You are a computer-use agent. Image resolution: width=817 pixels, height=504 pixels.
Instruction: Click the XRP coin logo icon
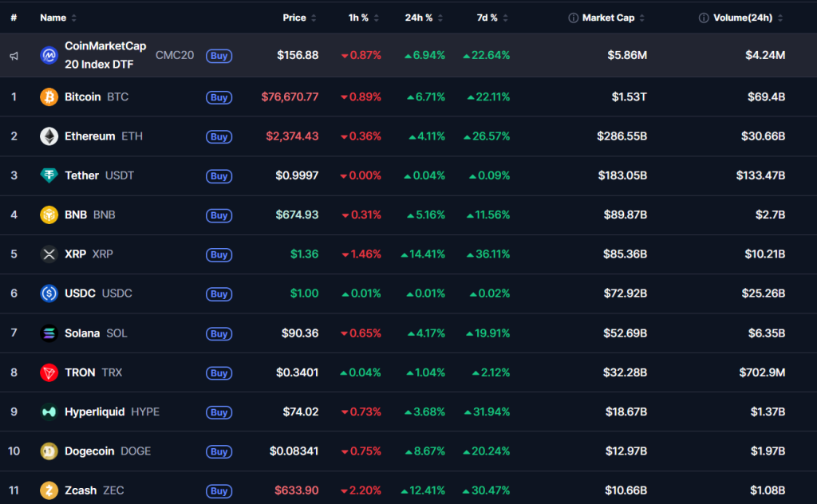(x=49, y=254)
